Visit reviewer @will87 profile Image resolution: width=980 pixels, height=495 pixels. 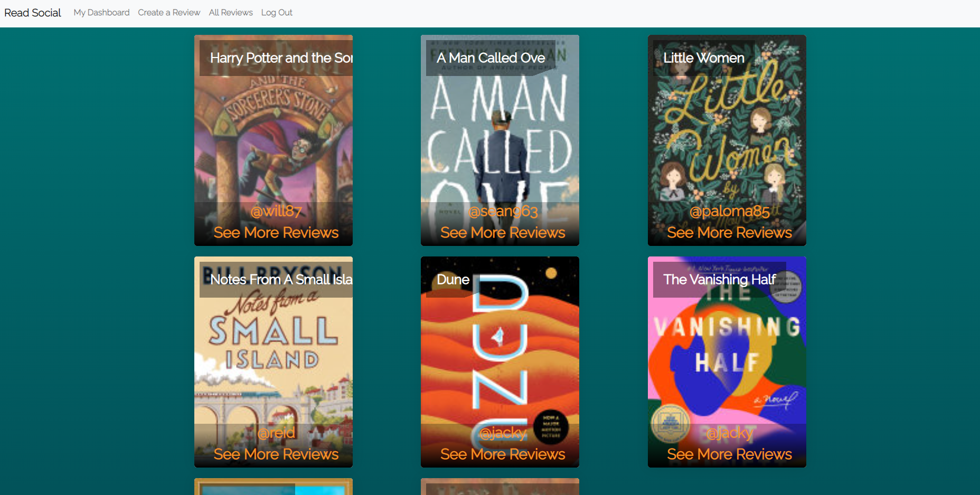[x=276, y=212]
